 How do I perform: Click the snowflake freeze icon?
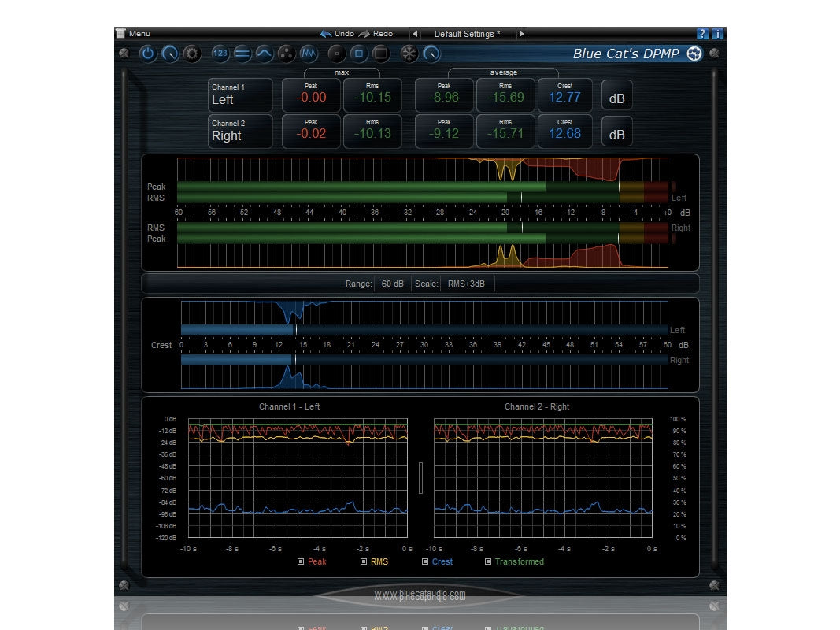[x=409, y=54]
